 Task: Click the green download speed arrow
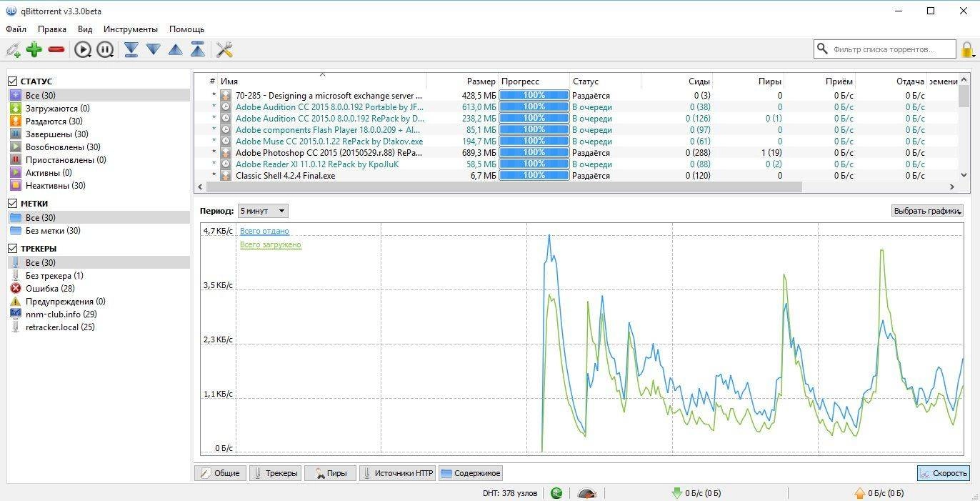[676, 493]
